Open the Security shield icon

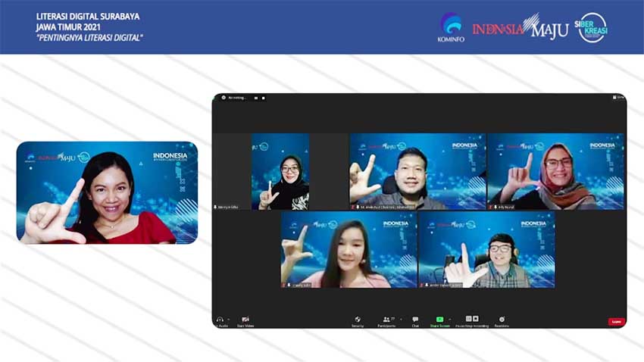coord(358,320)
